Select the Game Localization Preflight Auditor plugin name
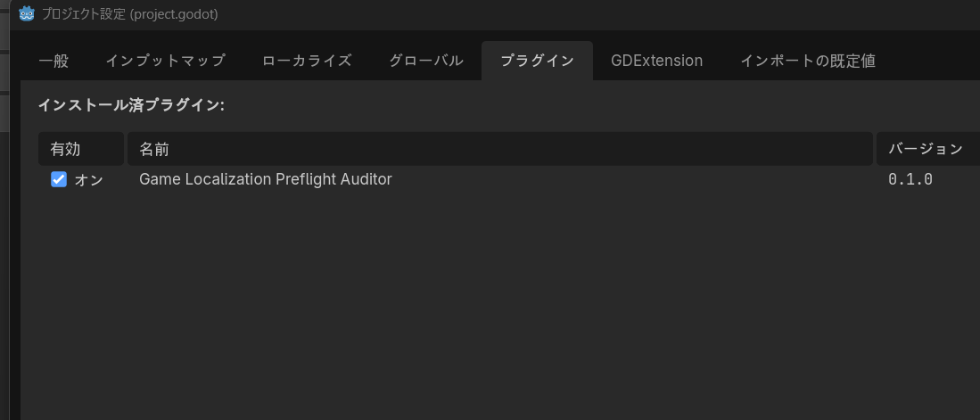Screen dimensions: 980x420 [x=266, y=179]
